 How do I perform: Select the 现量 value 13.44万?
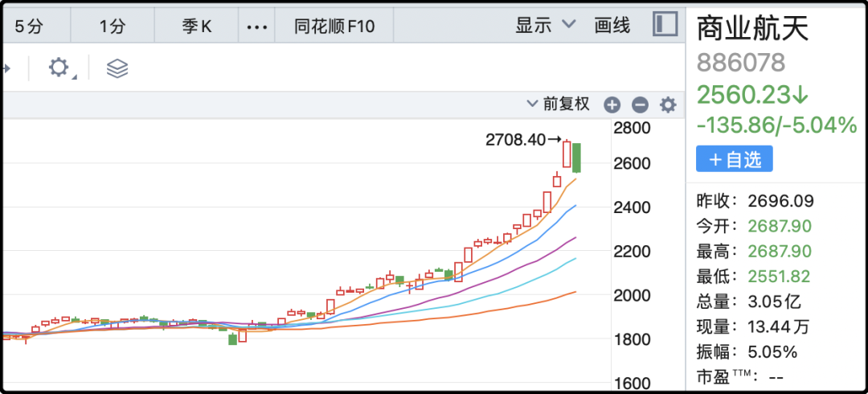click(778, 327)
